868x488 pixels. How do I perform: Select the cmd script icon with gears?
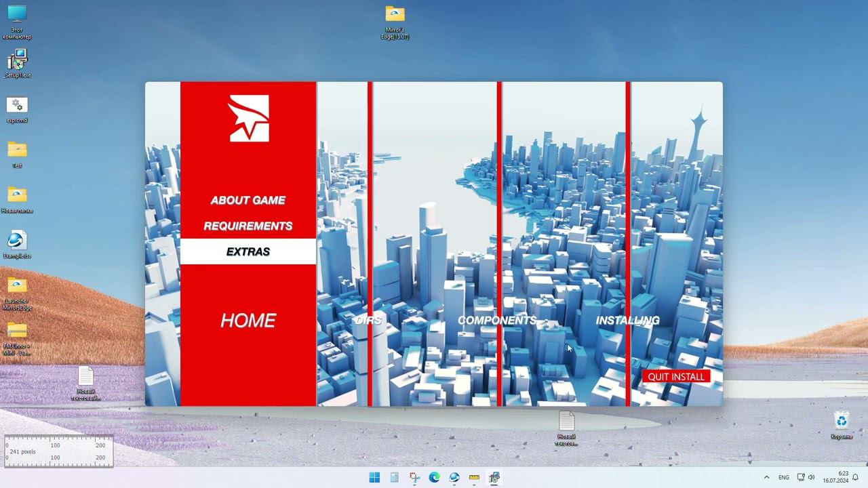tap(17, 110)
